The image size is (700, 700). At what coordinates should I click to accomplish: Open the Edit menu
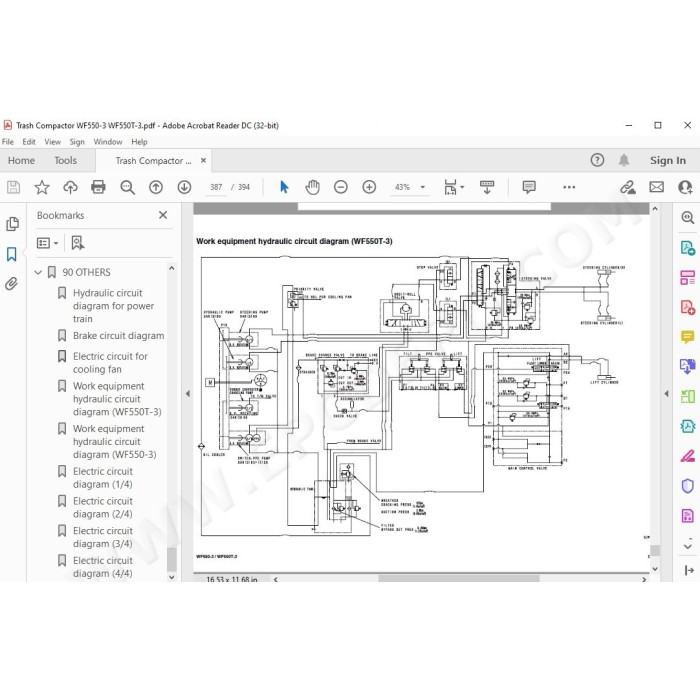[29, 142]
